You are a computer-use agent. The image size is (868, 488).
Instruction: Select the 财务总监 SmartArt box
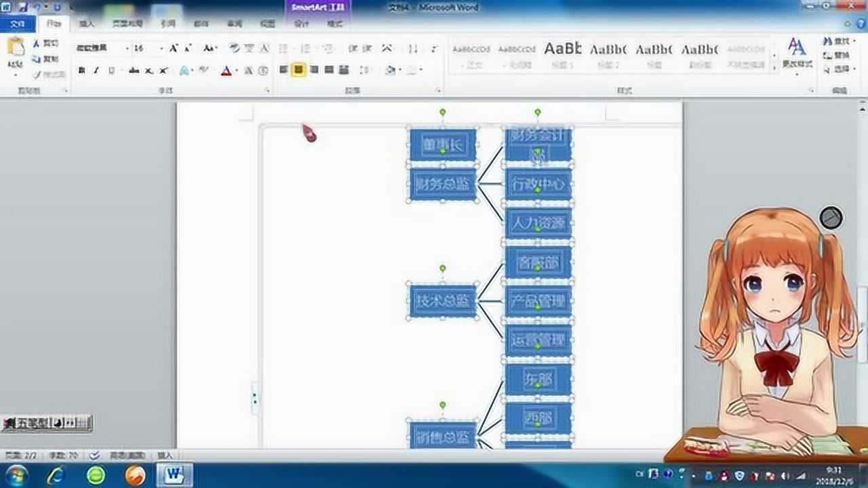(442, 184)
